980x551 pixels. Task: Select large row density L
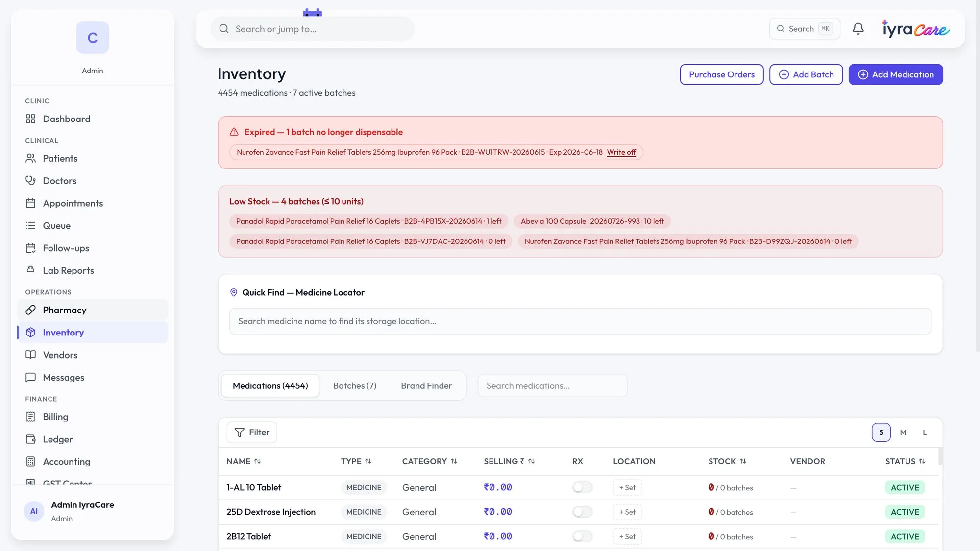point(925,432)
